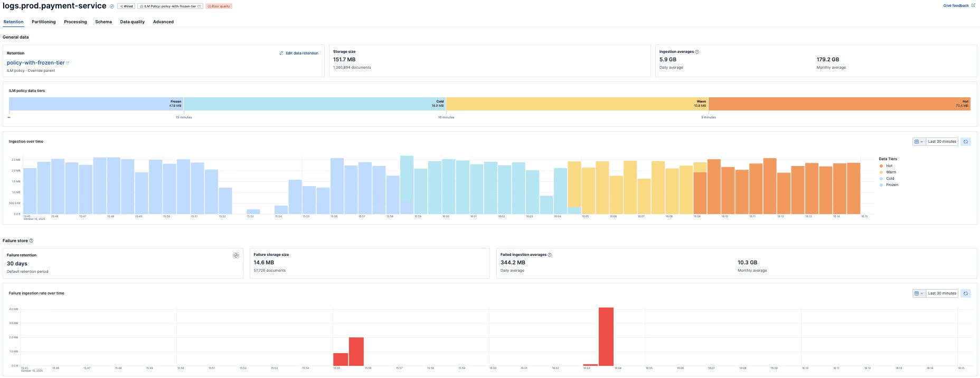Click the edit pencil icon beside stream title
This screenshot has width=980, height=378.
[x=112, y=6]
